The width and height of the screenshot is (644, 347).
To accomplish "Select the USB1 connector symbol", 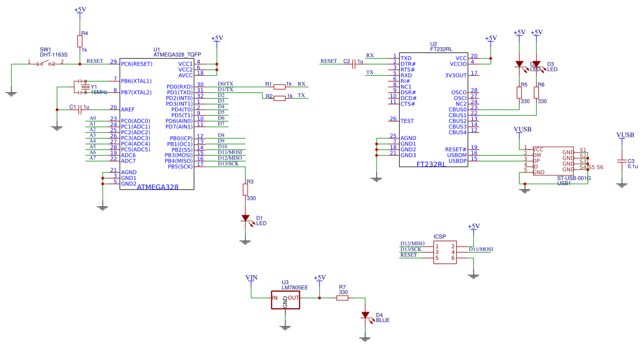I will tap(553, 161).
